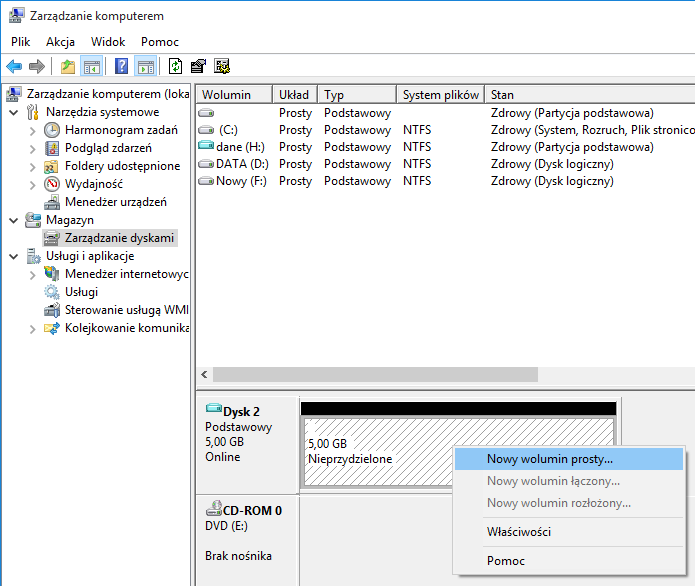Expand the Wydajność node
The width and height of the screenshot is (695, 586).
[x=32, y=185]
